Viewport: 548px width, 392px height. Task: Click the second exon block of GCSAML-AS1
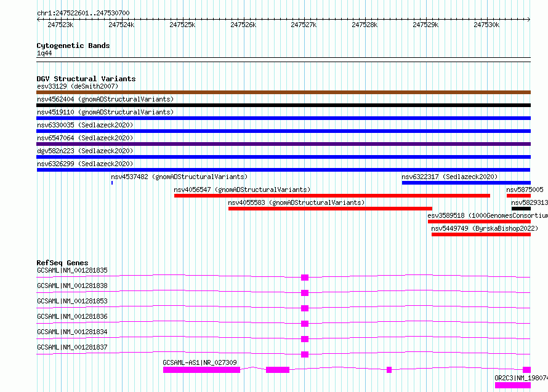(278, 370)
